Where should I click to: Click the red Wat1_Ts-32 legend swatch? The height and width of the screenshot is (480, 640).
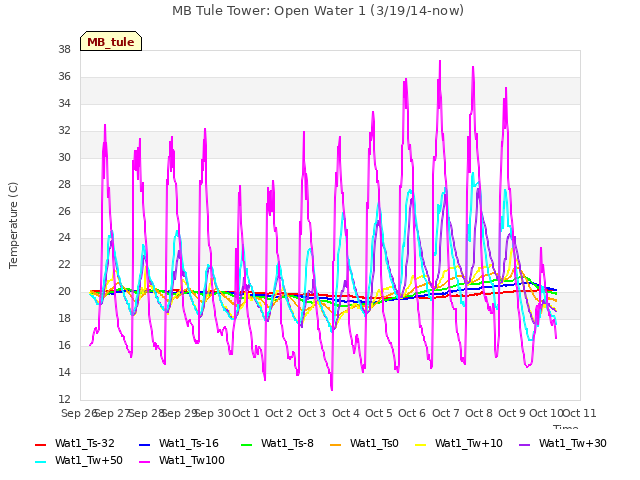[x=41, y=444]
